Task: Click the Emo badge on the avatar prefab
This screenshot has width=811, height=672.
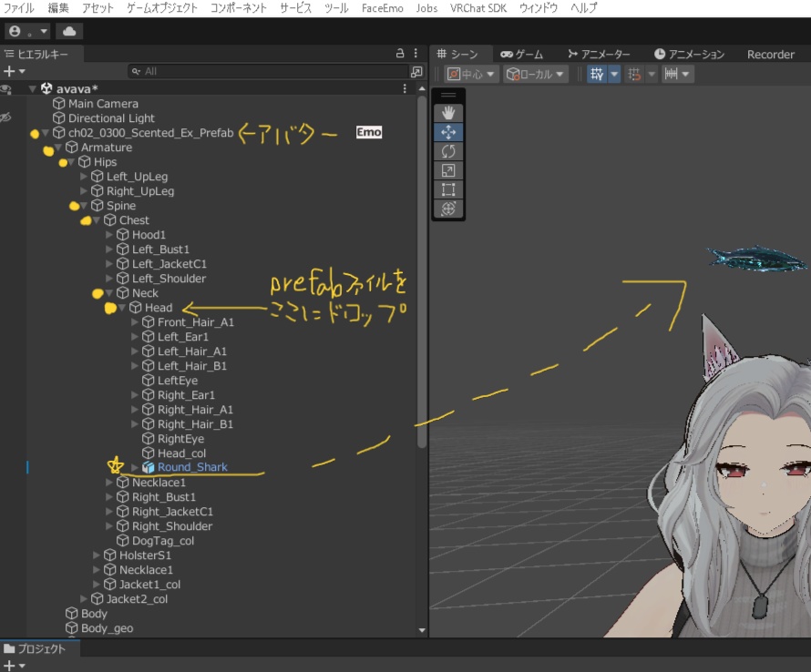Action: click(368, 131)
